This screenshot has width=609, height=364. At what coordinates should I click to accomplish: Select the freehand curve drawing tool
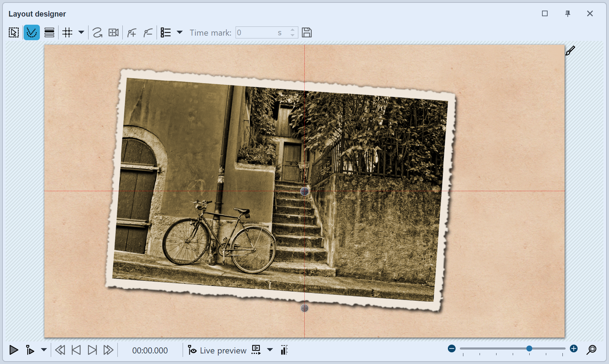[x=98, y=32]
